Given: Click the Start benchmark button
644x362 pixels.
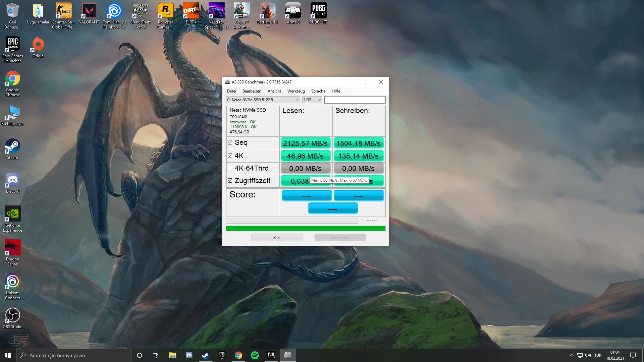Looking at the screenshot, I should (x=277, y=238).
